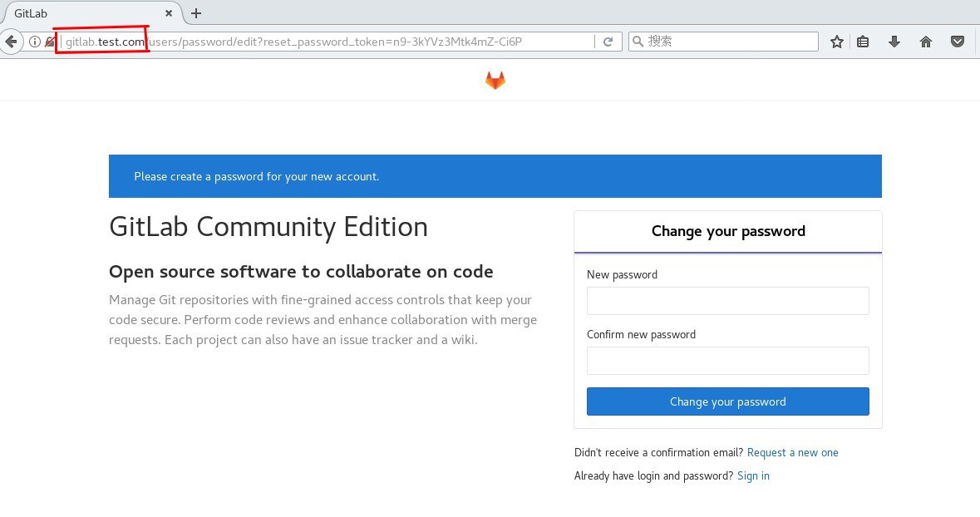
Task: Select the GitLab browser tab
Action: [83, 13]
